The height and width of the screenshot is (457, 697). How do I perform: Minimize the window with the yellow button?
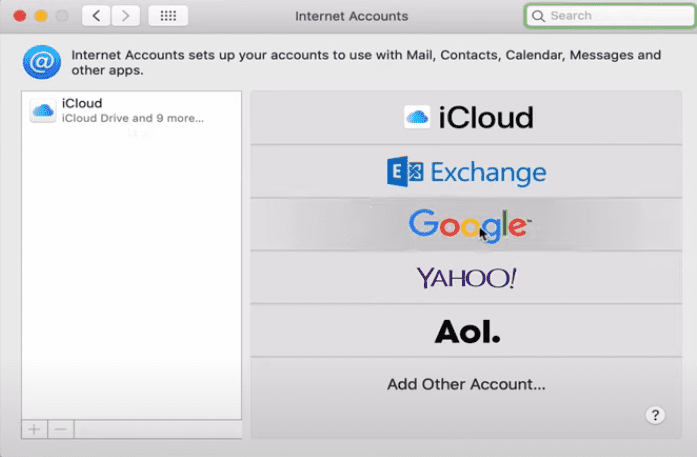39,16
